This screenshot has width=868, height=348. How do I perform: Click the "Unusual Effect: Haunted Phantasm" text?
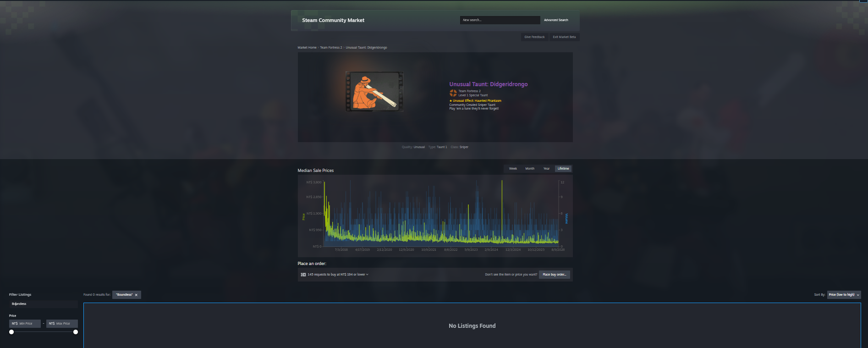(475, 101)
